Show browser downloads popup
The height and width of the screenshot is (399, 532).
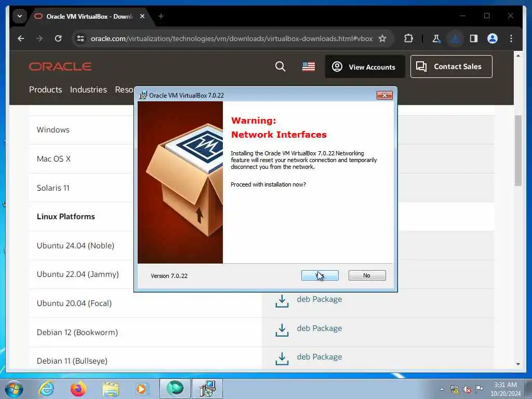pos(455,38)
